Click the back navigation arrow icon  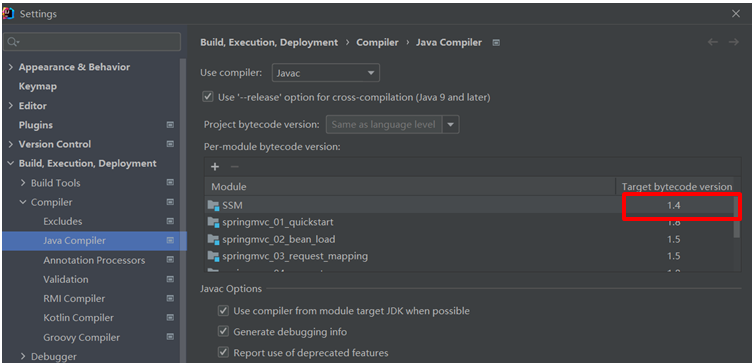coord(713,42)
